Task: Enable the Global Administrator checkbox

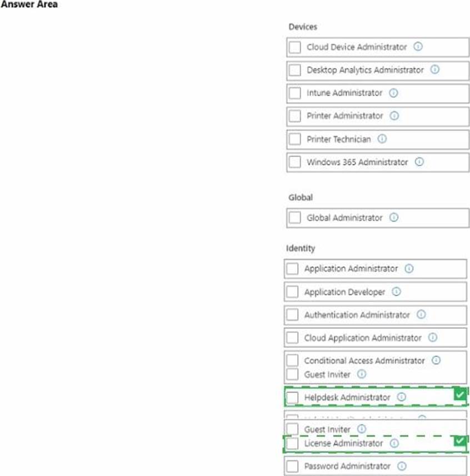Action: [x=295, y=218]
